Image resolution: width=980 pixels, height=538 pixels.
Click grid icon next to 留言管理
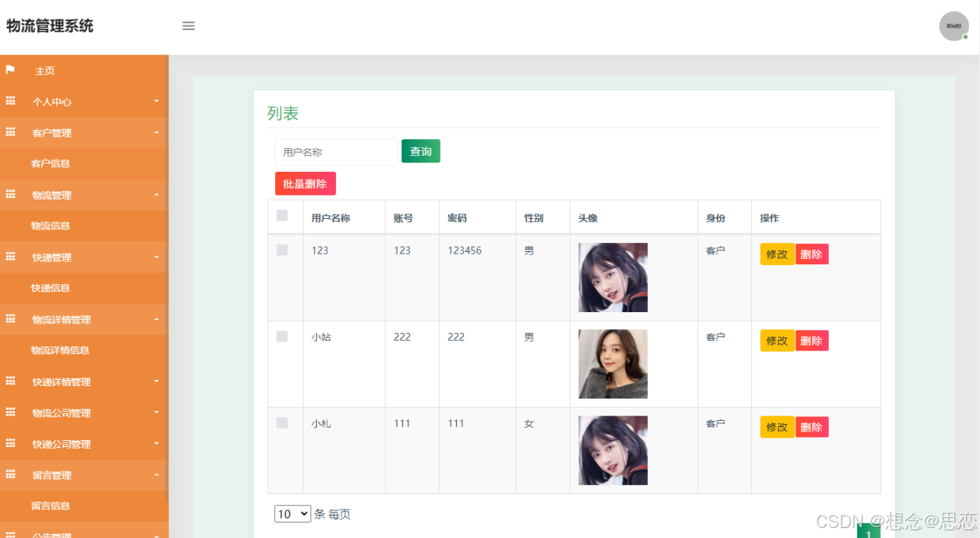pos(10,475)
